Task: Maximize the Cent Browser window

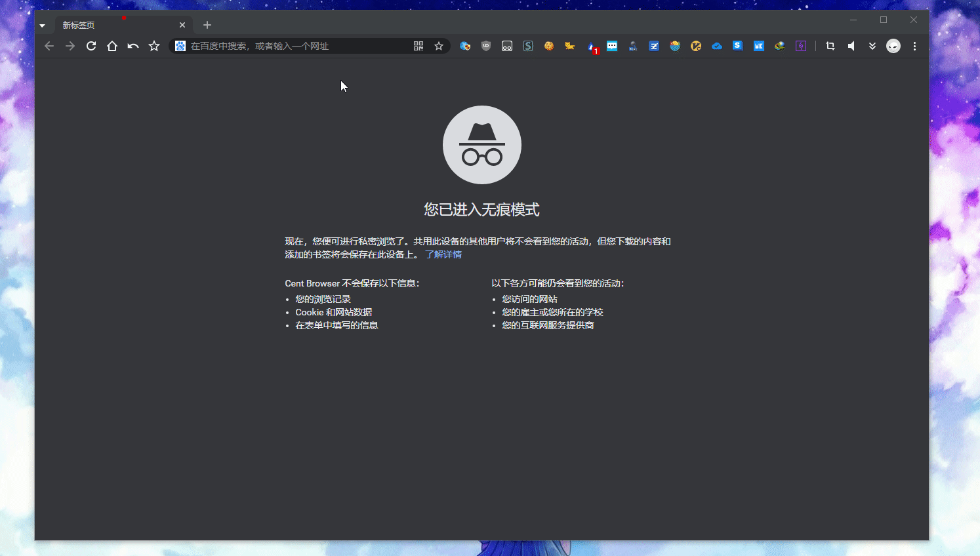Action: coord(884,20)
